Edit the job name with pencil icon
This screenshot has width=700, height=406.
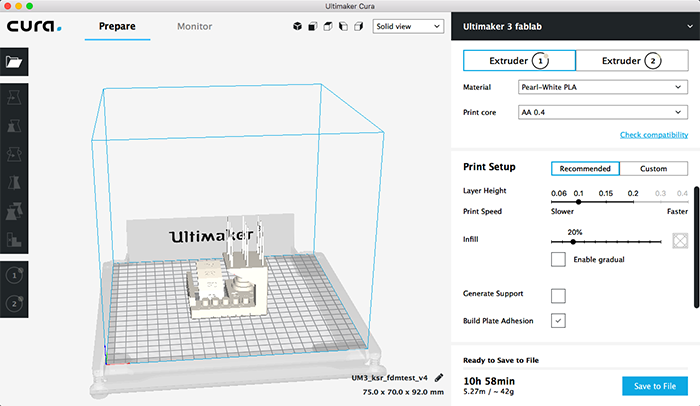439,378
